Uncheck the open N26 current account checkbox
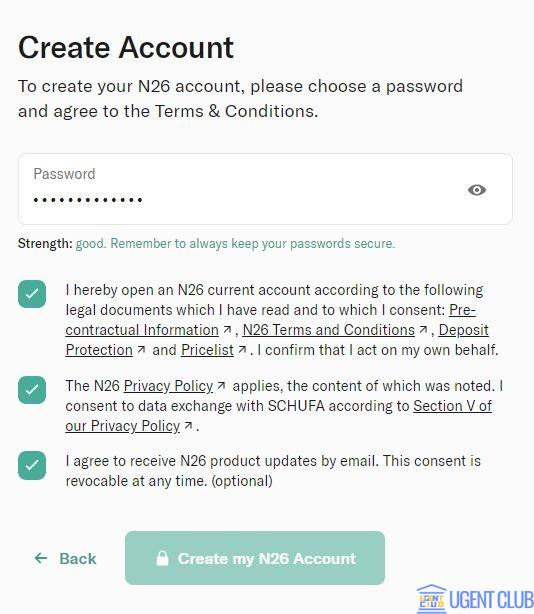This screenshot has width=534, height=614. (32, 294)
